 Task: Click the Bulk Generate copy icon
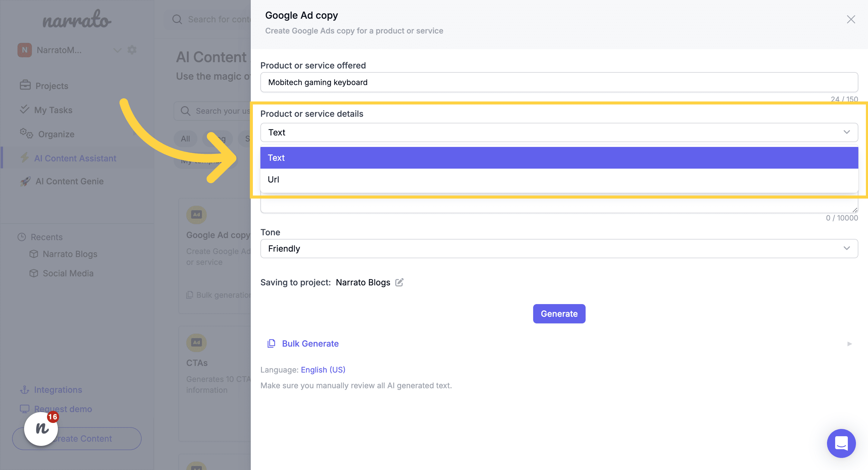coord(271,344)
